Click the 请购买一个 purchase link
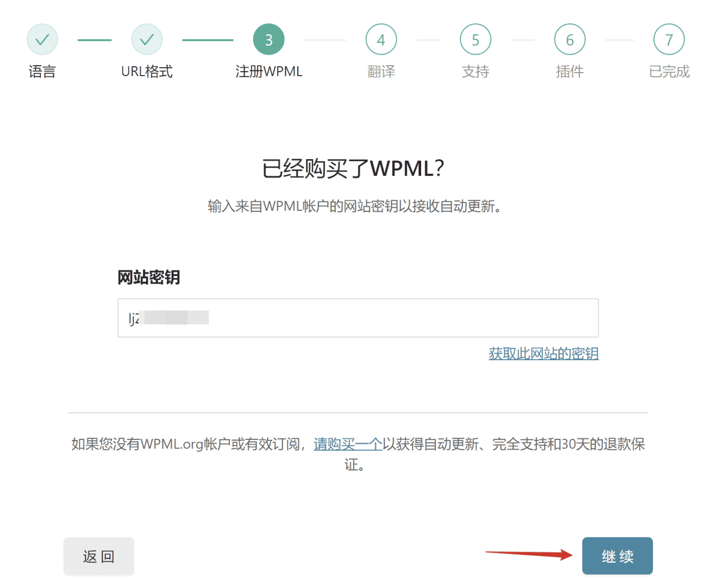This screenshot has height=588, width=717. [347, 444]
